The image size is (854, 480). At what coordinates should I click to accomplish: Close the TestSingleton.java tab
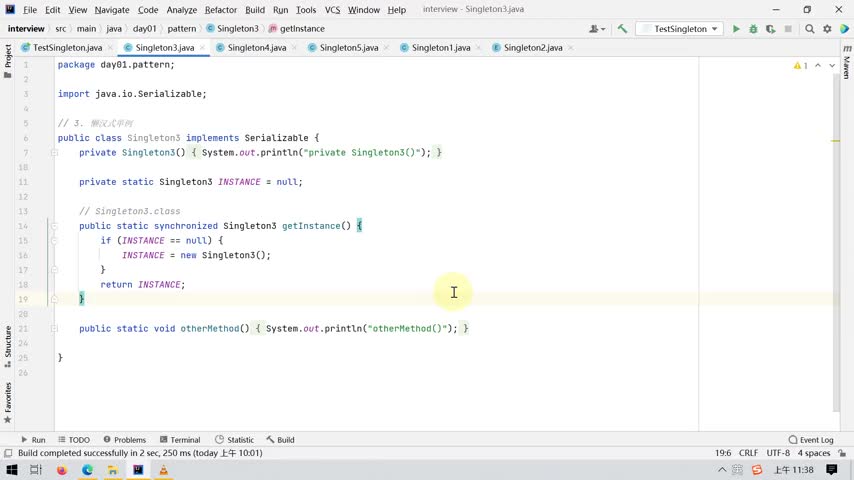coord(110,48)
